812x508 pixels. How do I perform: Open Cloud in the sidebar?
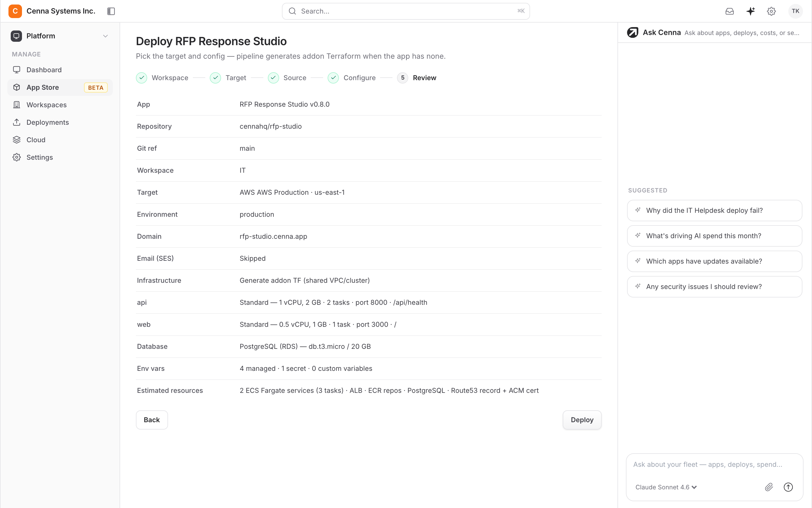point(60,140)
